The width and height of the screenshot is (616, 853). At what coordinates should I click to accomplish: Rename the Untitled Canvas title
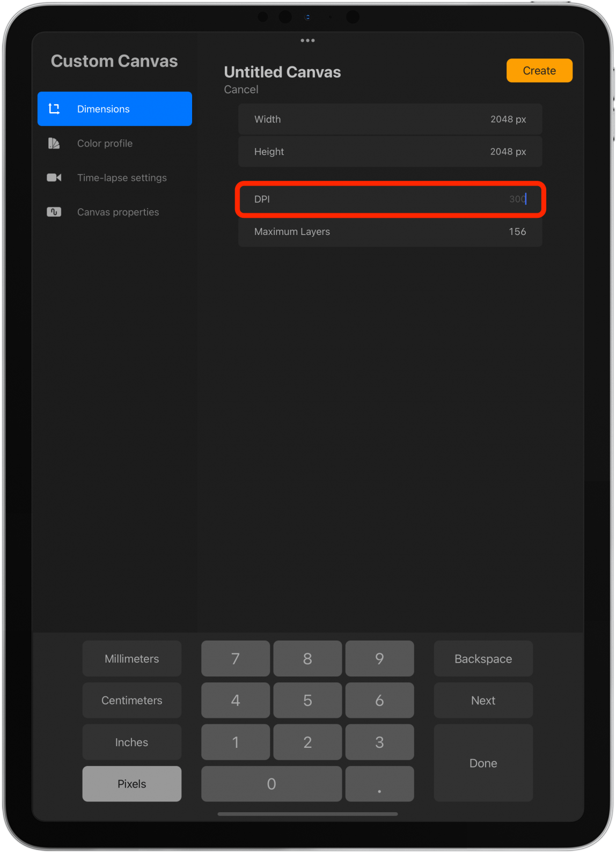(282, 72)
